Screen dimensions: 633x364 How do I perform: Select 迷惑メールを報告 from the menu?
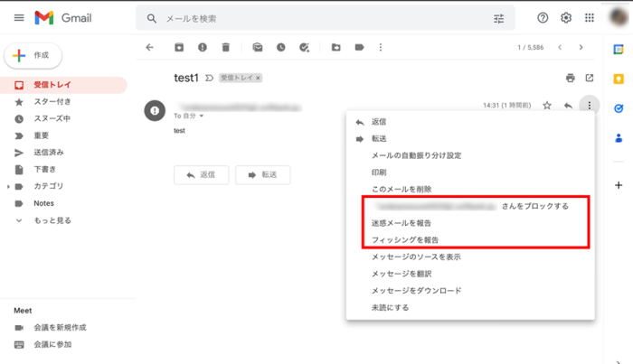(403, 223)
